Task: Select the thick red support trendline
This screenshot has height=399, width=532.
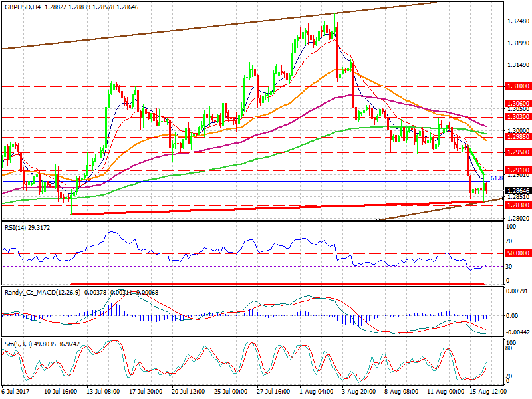Action: click(266, 208)
